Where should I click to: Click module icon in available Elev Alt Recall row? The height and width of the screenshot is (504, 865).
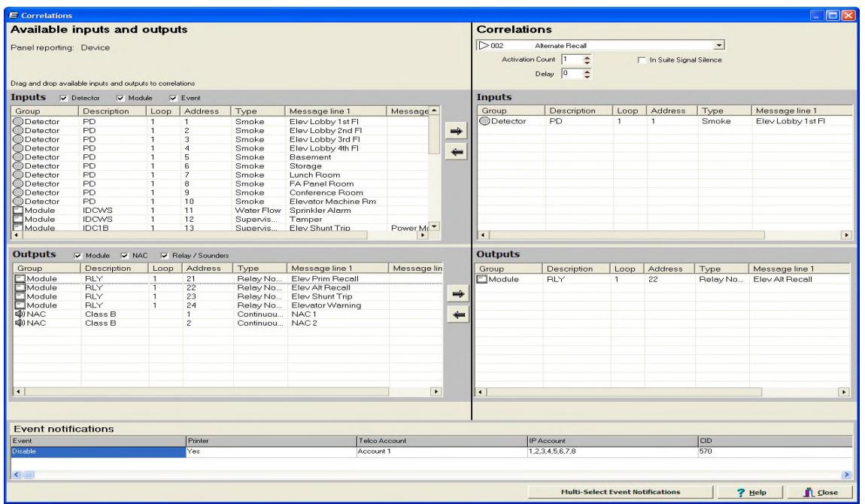tap(20, 288)
